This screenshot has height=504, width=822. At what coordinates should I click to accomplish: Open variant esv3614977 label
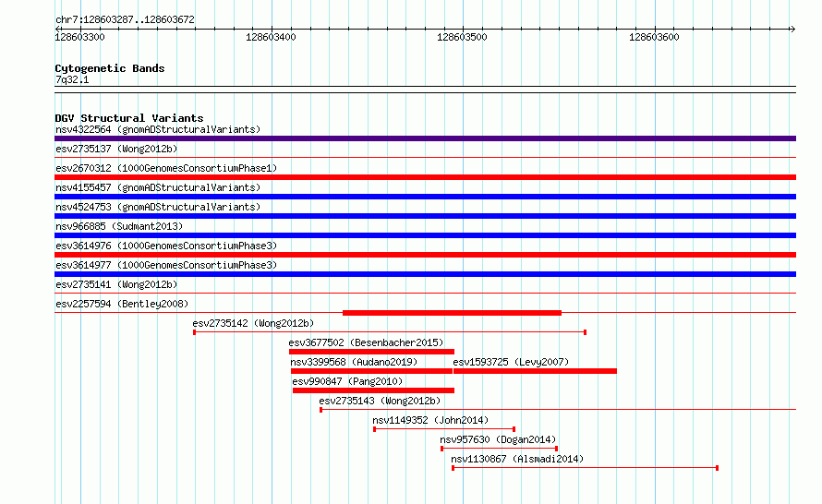pyautogui.click(x=166, y=265)
